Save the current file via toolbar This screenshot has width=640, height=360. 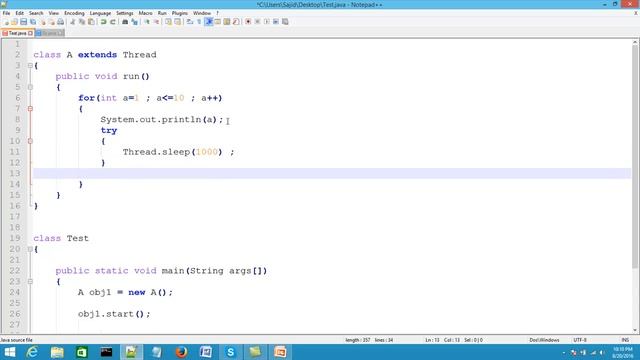(24, 22)
